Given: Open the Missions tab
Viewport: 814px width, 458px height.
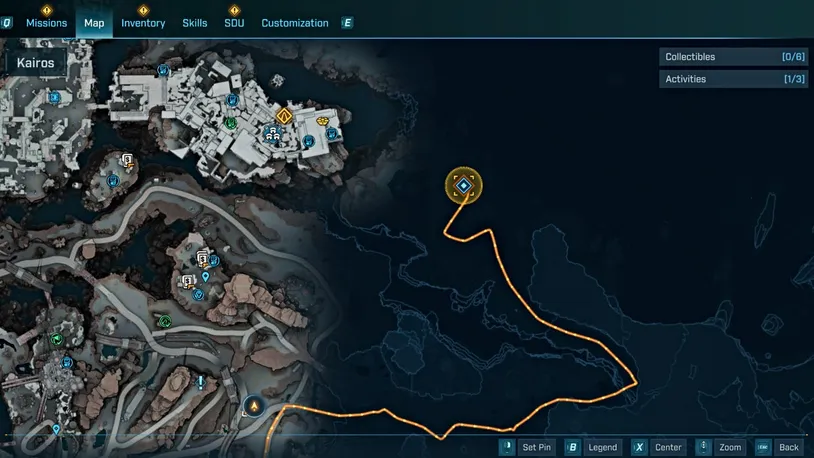Looking at the screenshot, I should pyautogui.click(x=46, y=23).
